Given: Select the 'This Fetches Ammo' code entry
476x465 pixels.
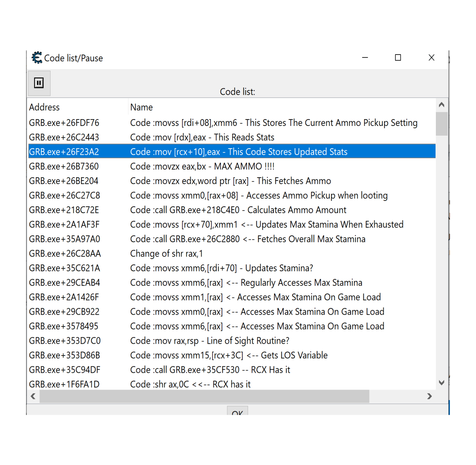Looking at the screenshot, I should (x=230, y=181).
